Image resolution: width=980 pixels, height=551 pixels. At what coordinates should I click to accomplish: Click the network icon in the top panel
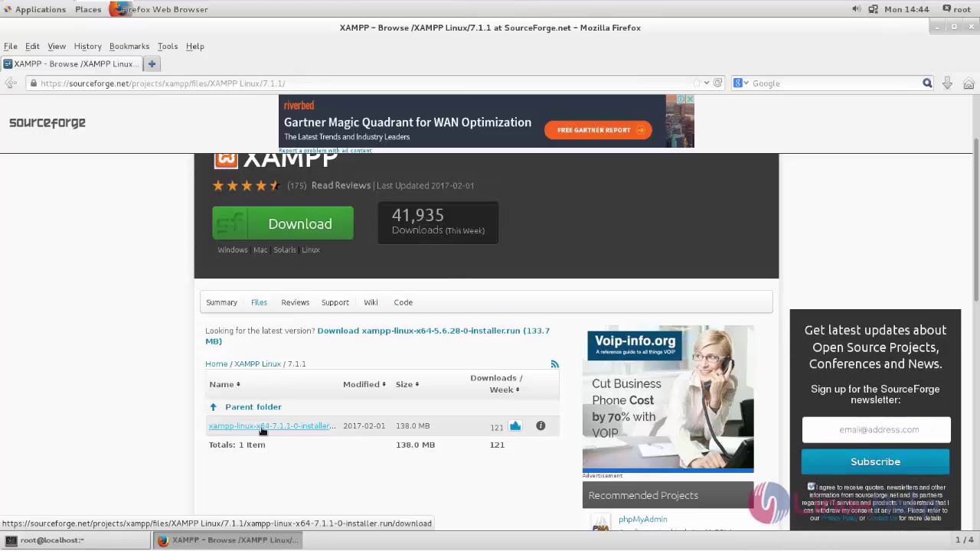pyautogui.click(x=874, y=9)
